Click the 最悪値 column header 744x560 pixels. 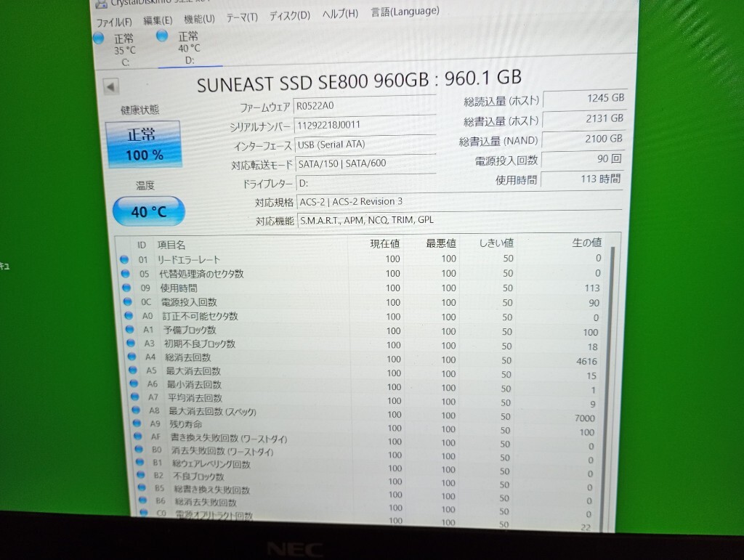click(441, 244)
